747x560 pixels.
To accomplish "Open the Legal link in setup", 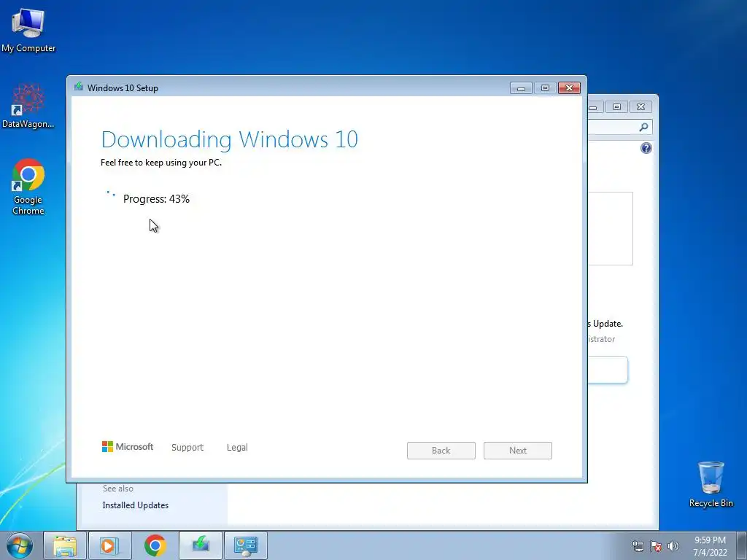I will click(237, 447).
